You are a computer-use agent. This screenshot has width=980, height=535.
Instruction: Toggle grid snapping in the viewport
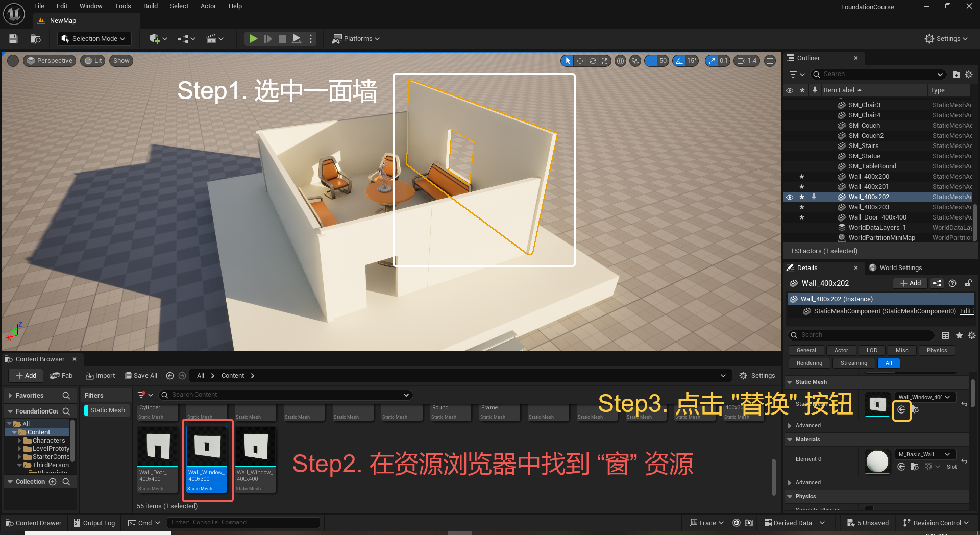tap(650, 61)
